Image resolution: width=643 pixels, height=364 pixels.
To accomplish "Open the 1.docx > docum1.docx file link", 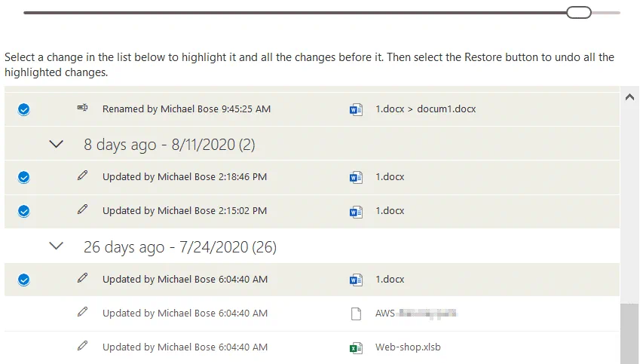I will point(425,109).
